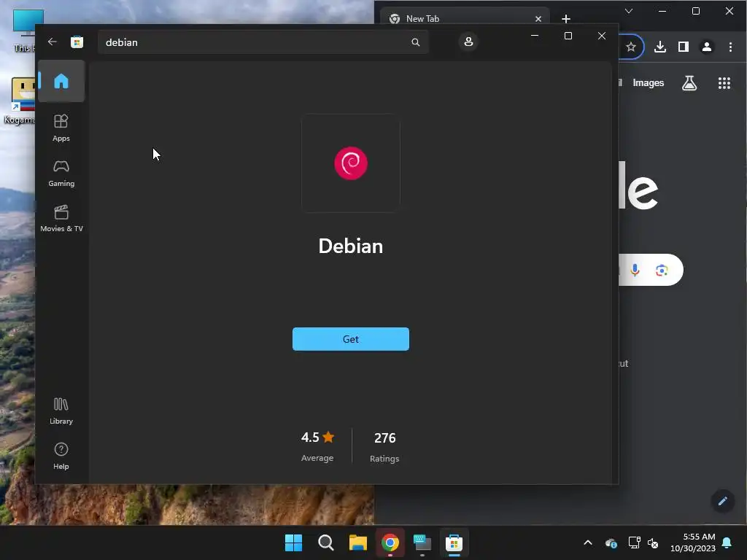Open Windows taskbar Search
Image resolution: width=747 pixels, height=560 pixels.
326,542
